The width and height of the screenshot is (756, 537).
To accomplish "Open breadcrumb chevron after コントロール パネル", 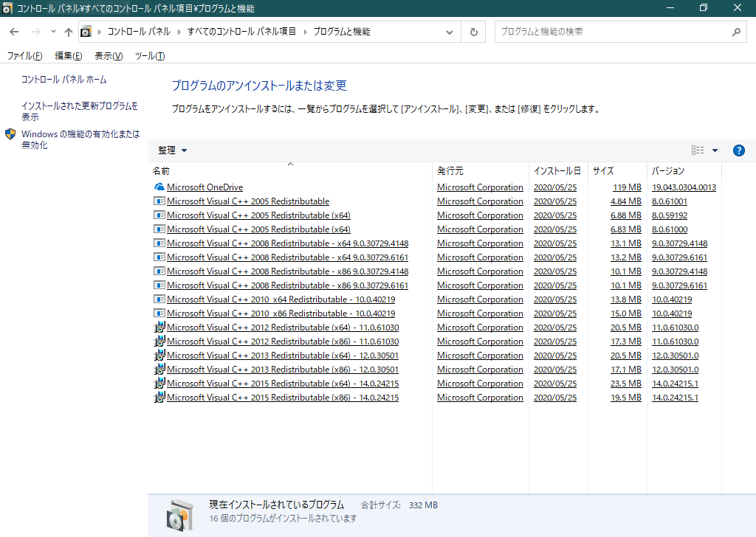I will (x=179, y=32).
